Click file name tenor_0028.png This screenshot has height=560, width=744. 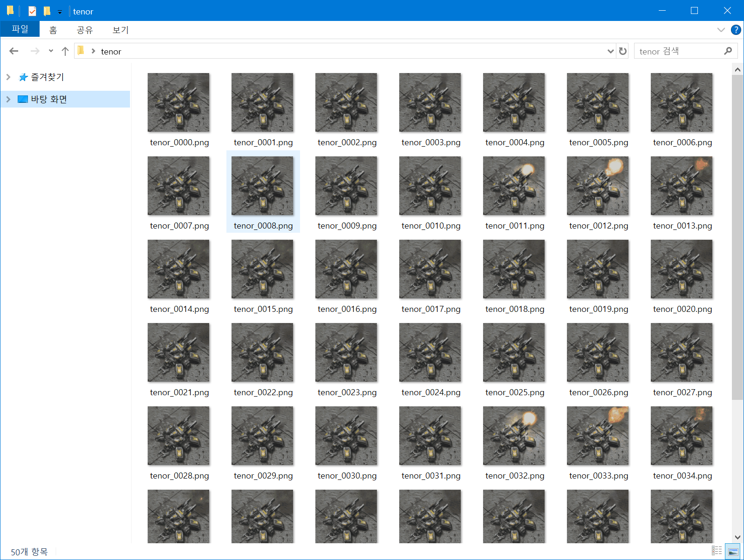pos(179,476)
